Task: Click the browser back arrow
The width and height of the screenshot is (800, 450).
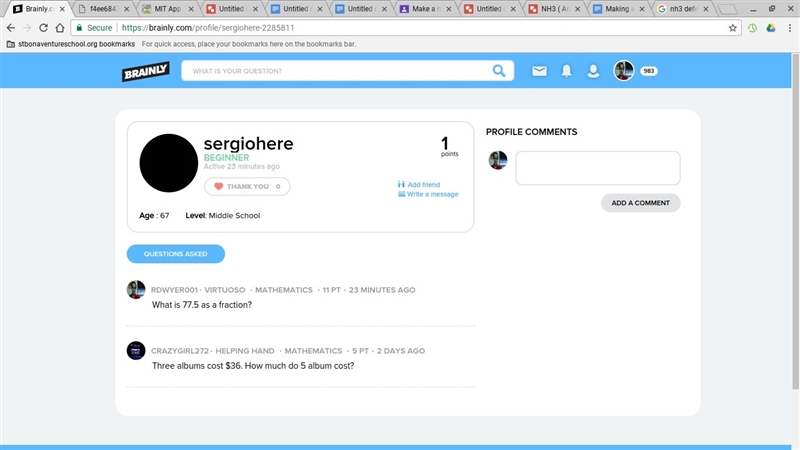Action: tap(11, 28)
